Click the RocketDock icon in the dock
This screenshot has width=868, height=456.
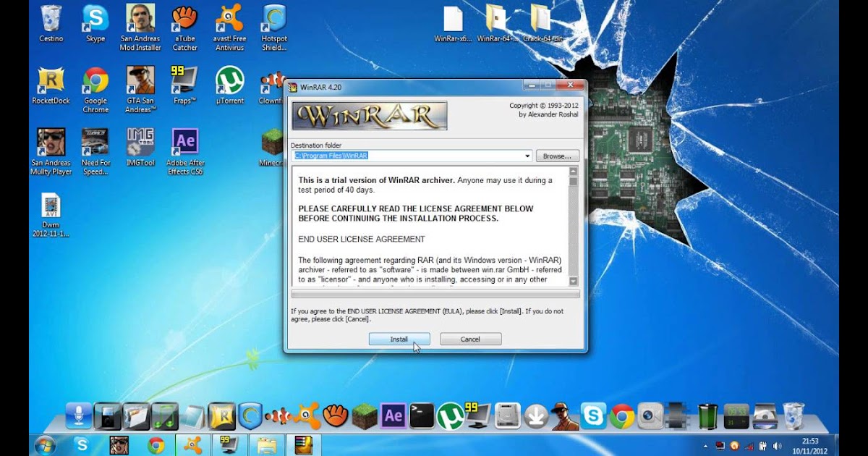(222, 416)
